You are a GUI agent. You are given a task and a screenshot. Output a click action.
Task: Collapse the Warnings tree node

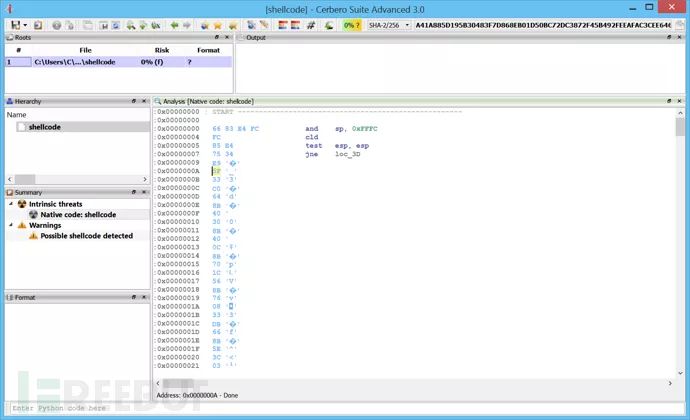(11, 225)
